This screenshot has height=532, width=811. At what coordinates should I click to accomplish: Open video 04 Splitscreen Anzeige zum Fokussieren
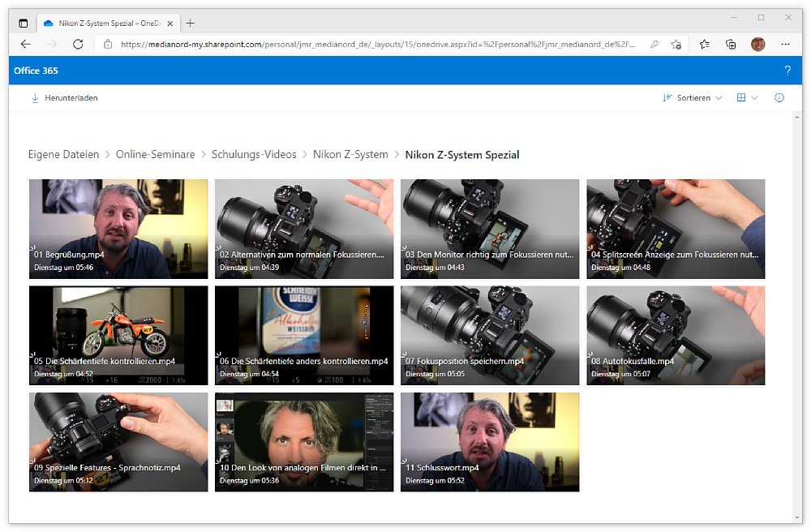(676, 229)
